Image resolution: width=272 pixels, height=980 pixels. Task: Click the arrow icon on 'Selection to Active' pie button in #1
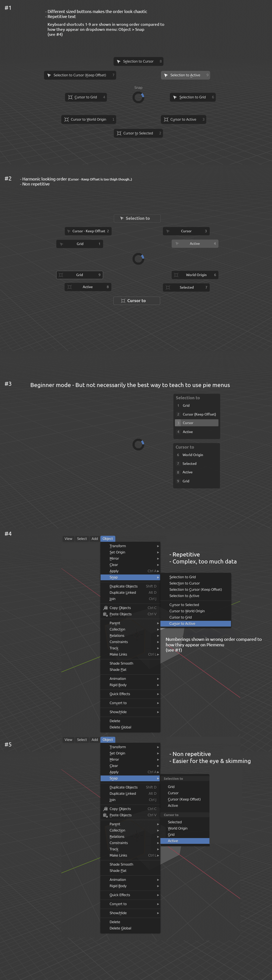(x=166, y=75)
